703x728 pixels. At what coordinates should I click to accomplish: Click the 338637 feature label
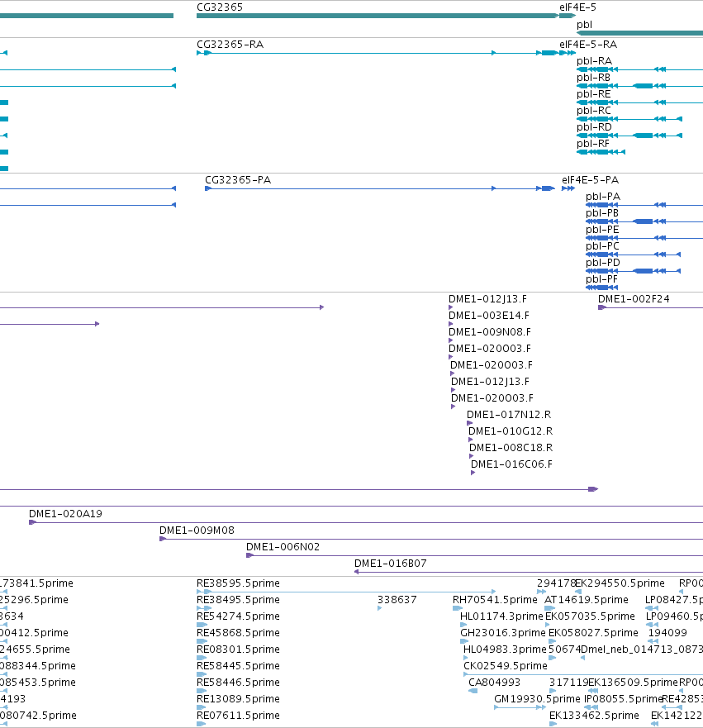tap(397, 600)
